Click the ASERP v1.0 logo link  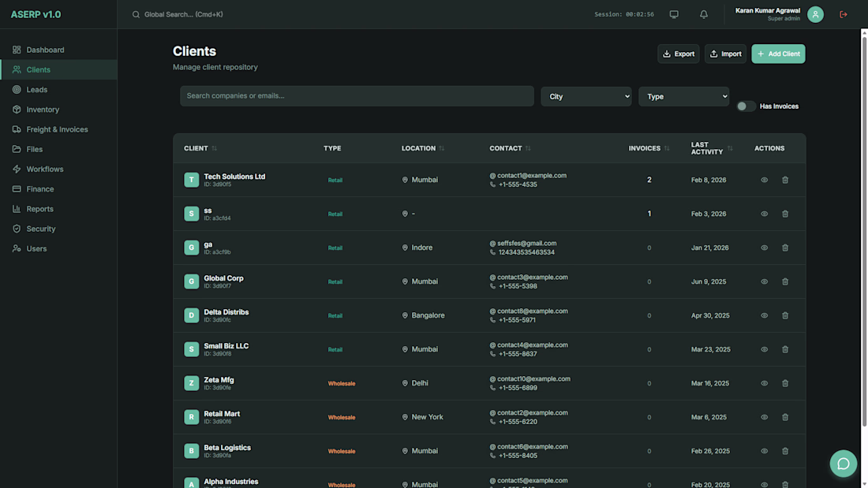click(36, 14)
